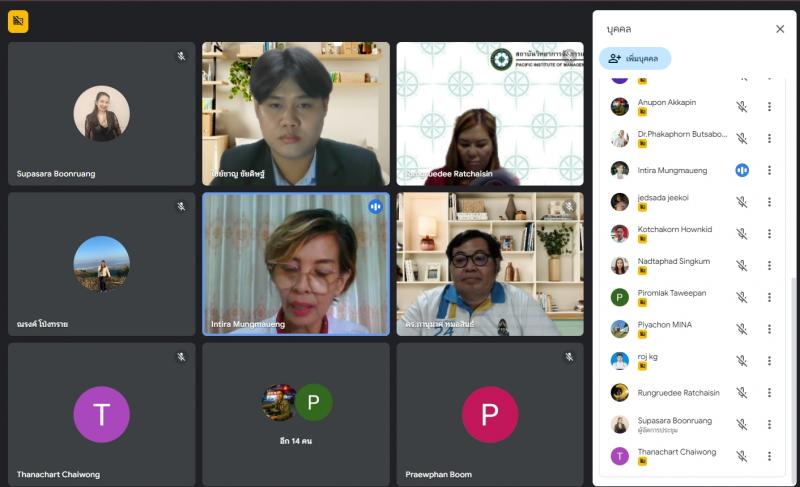This screenshot has width=800, height=487.
Task: Click roj kg's avatar in list
Action: click(619, 361)
